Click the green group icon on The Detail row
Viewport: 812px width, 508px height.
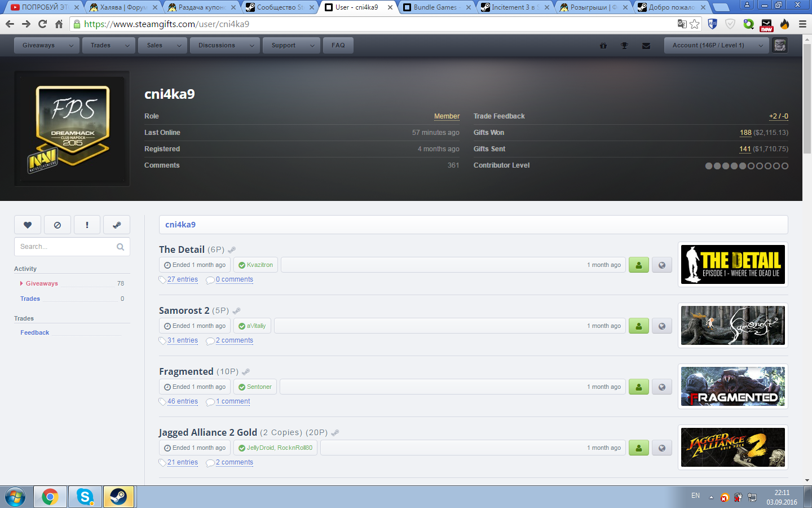click(639, 265)
